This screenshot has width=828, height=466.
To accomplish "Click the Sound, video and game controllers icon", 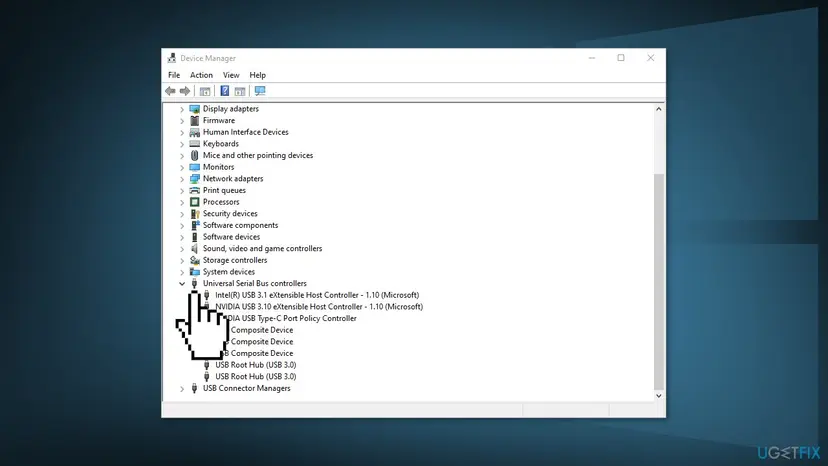I will click(194, 248).
